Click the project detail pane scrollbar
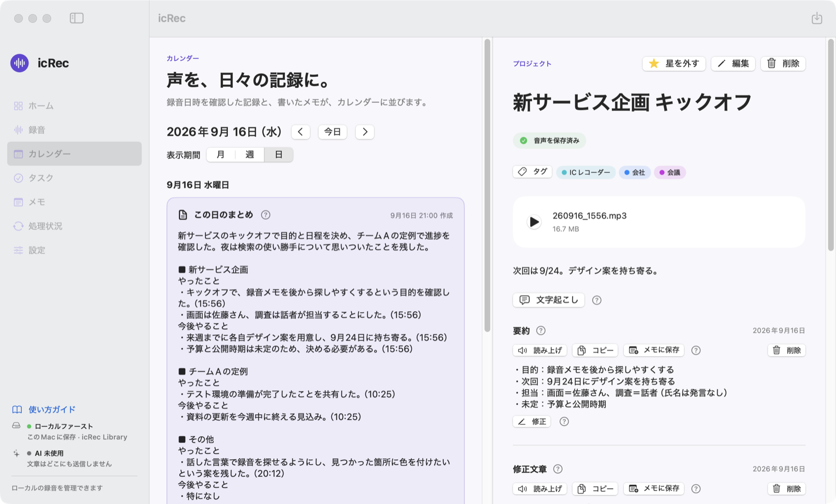 coord(831,145)
